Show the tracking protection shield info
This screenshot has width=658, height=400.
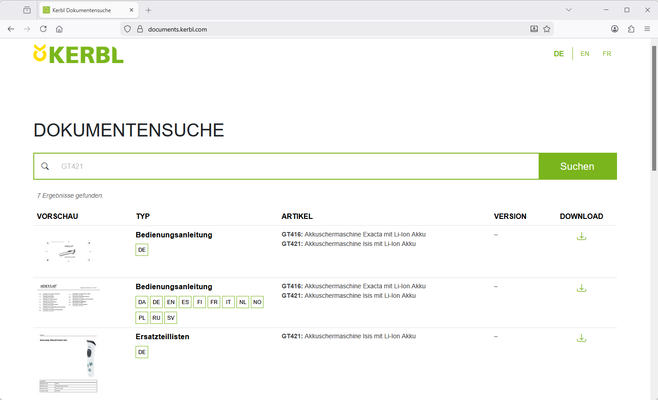pyautogui.click(x=128, y=29)
